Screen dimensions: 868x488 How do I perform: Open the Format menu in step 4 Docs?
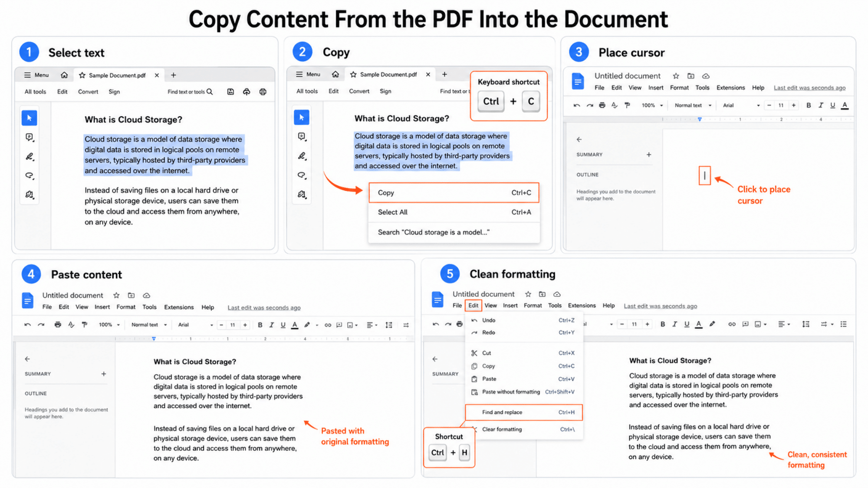126,307
